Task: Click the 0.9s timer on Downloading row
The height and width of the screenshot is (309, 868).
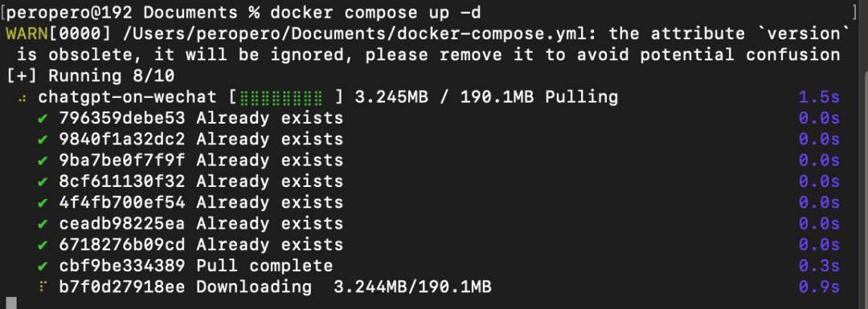Action: pos(819,287)
